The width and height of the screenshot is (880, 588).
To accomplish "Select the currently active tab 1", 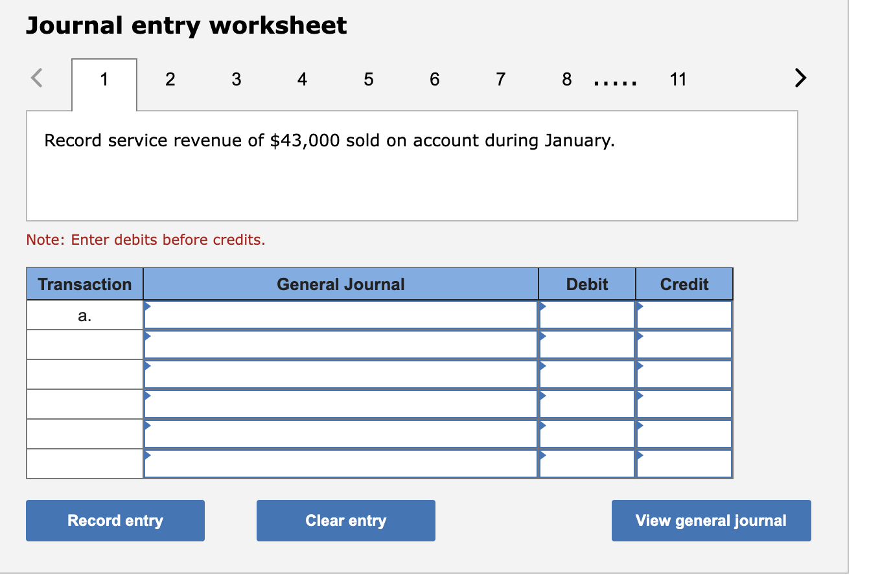I will [x=104, y=79].
